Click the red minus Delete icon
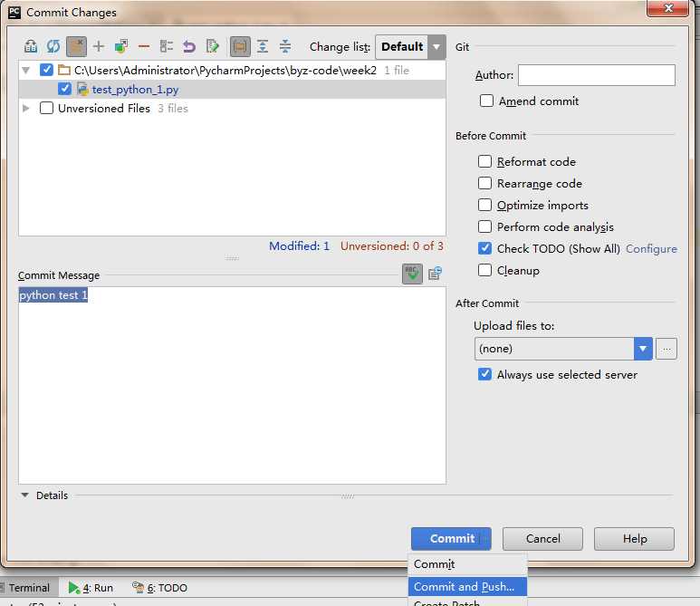 [144, 46]
